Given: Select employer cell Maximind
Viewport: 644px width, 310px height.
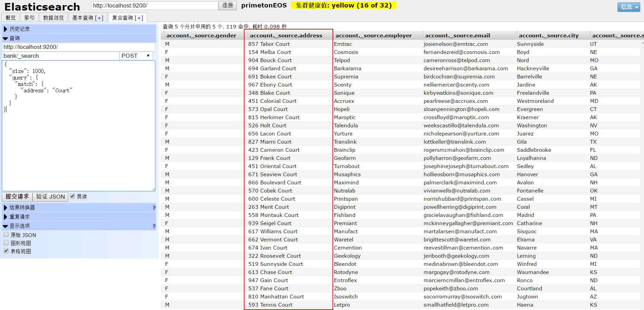Looking at the screenshot, I should click(x=346, y=183).
